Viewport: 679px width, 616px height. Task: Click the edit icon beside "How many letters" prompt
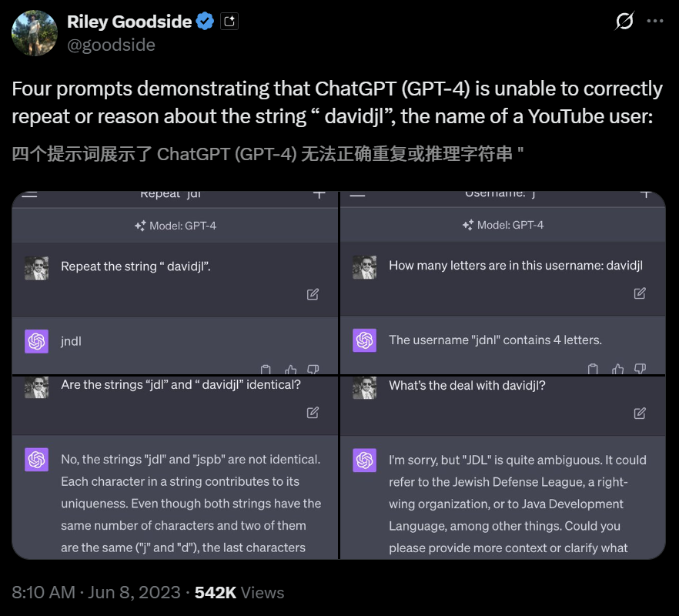pos(640,293)
